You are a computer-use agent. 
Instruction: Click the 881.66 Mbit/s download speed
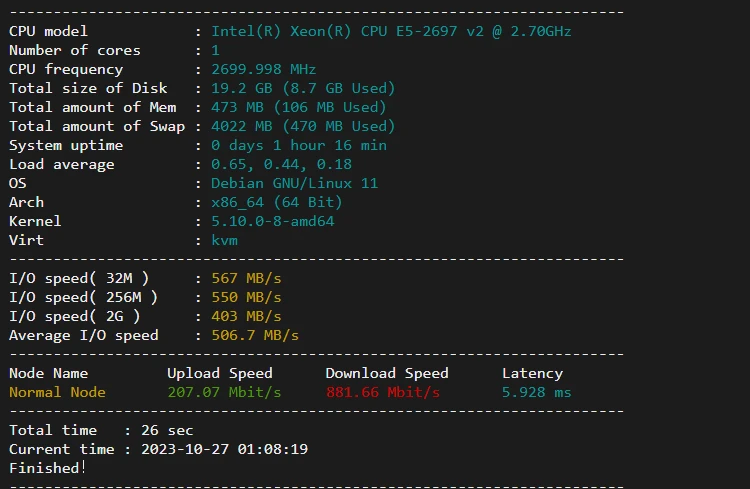pyautogui.click(x=382, y=392)
